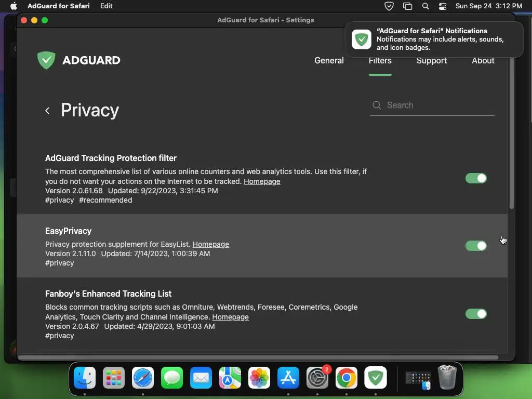Click the date and time in the menu bar
This screenshot has width=532, height=399.
click(x=488, y=6)
